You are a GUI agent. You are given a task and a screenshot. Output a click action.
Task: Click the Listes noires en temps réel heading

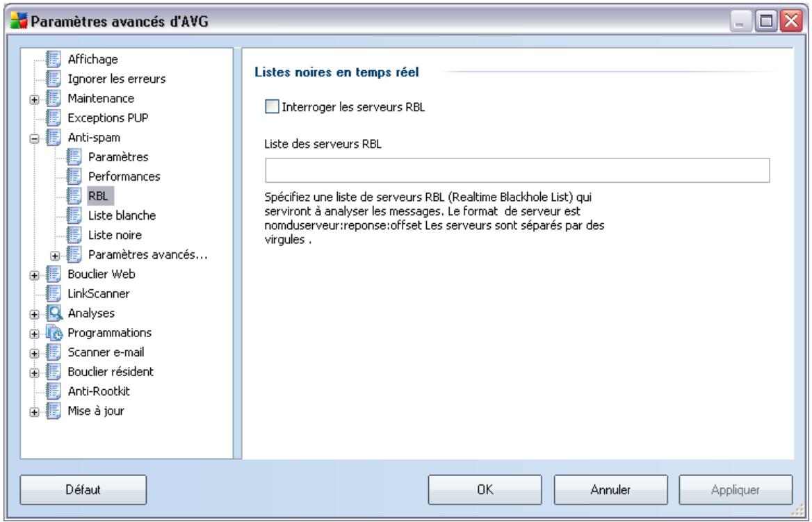pos(336,72)
